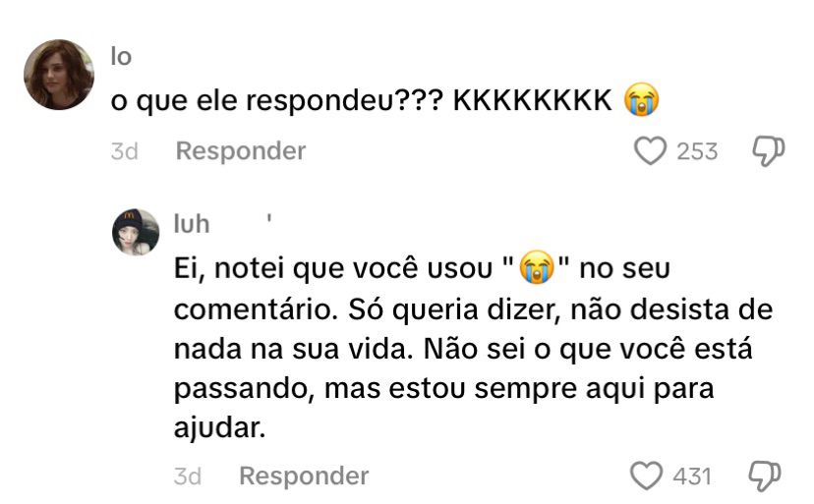This screenshot has width=814, height=504.
Task: Open username lo's profile
Action: pos(121,57)
